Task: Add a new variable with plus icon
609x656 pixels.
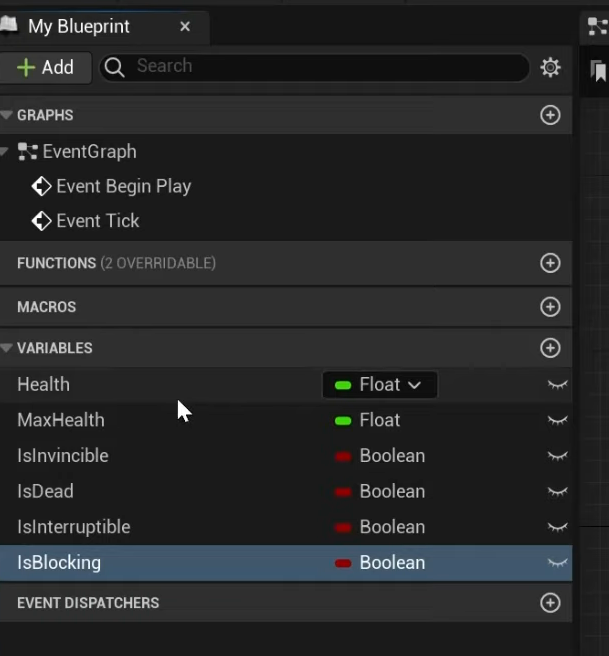Action: pos(550,348)
